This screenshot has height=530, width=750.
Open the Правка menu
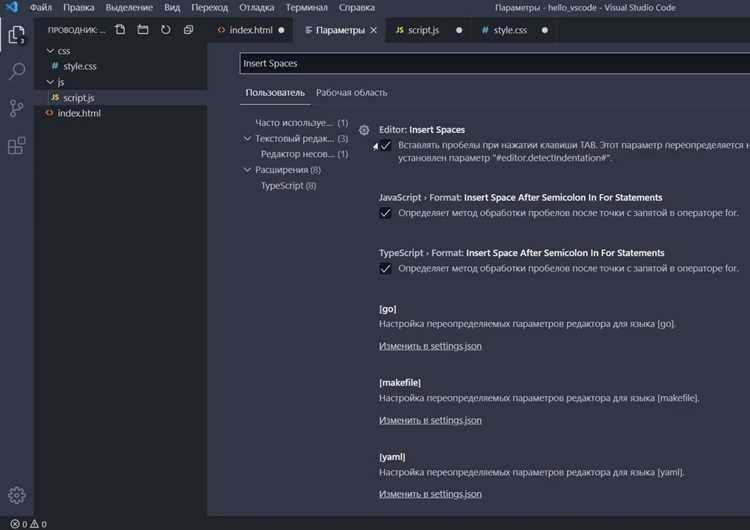(x=78, y=7)
